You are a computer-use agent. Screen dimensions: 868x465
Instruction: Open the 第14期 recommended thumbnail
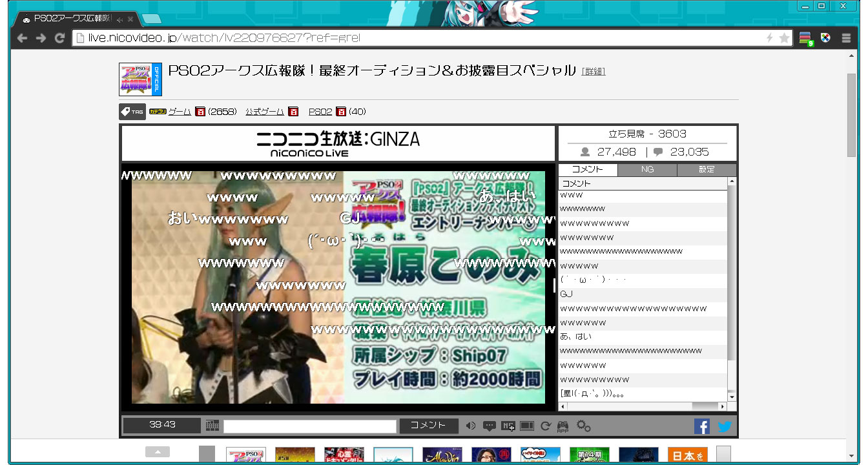pos(590,455)
